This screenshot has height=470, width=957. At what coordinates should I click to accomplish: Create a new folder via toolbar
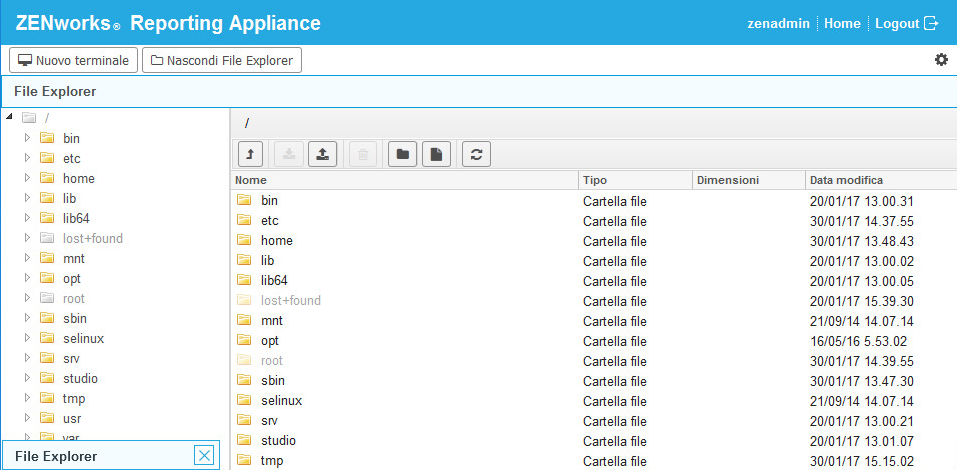401,154
